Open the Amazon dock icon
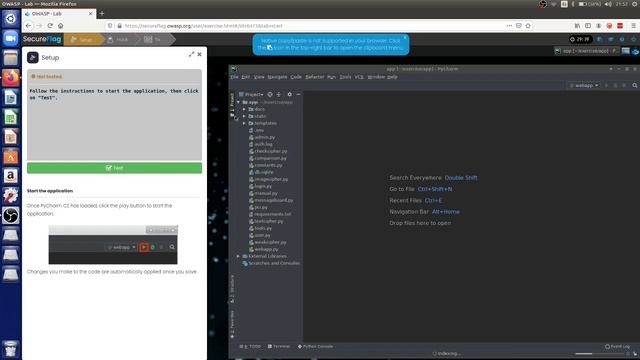This screenshot has height=360, width=640. click(11, 176)
